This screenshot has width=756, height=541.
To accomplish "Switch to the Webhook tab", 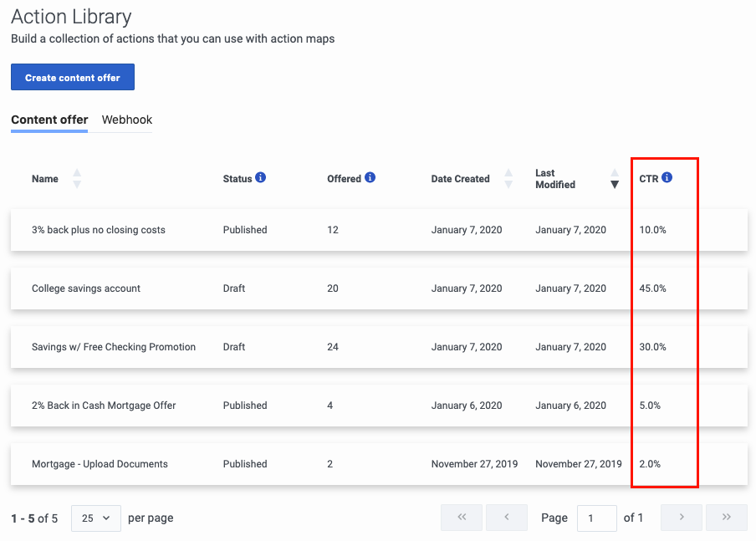I will click(127, 120).
